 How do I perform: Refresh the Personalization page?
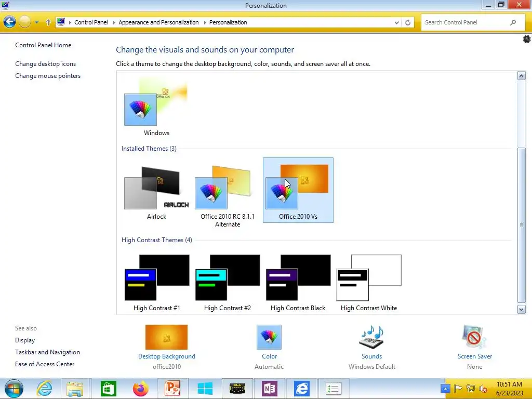408,22
